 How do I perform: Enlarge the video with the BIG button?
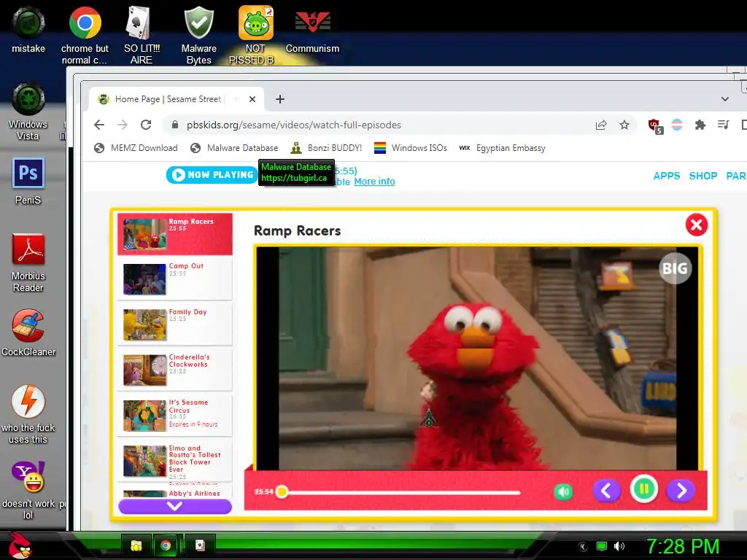[x=675, y=268]
